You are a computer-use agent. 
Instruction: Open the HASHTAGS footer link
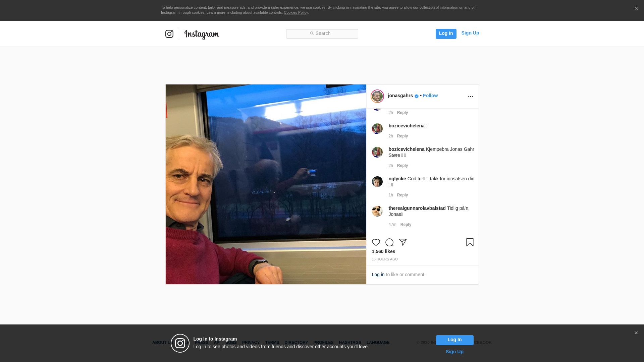click(x=350, y=343)
